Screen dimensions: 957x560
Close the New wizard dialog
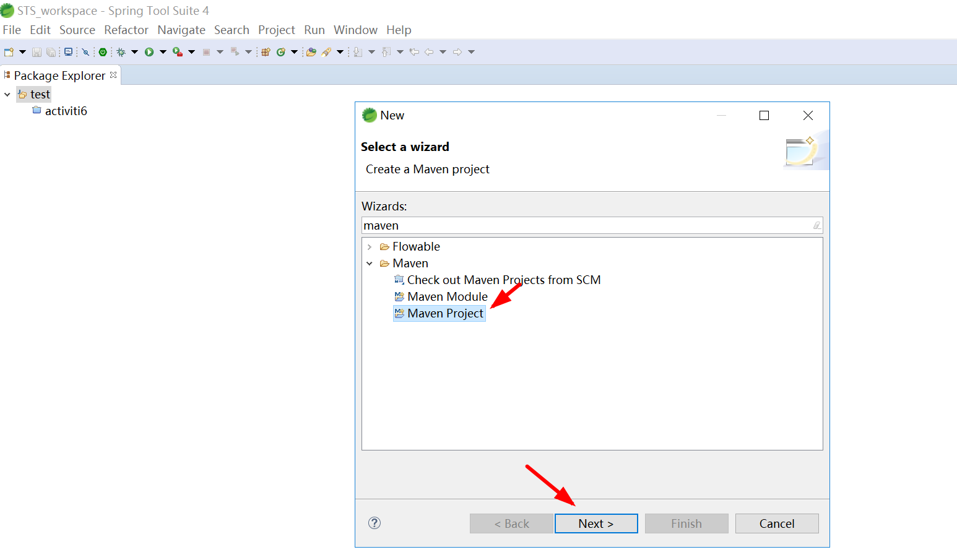point(808,116)
